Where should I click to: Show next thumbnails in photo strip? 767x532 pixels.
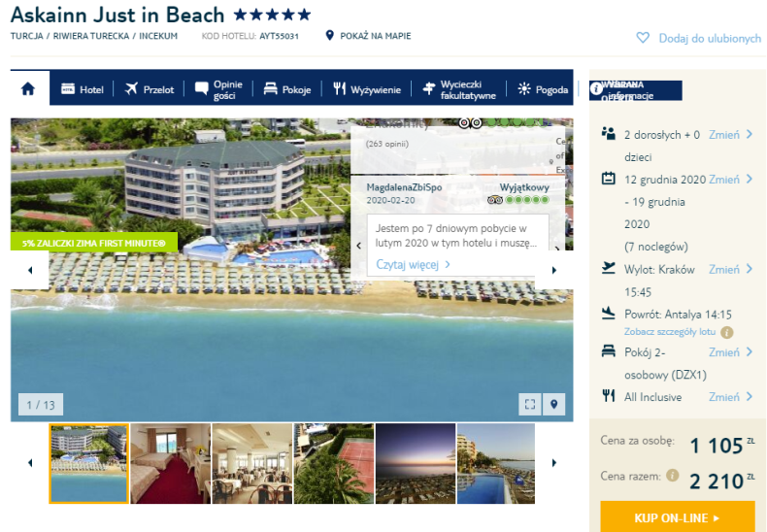(553, 463)
